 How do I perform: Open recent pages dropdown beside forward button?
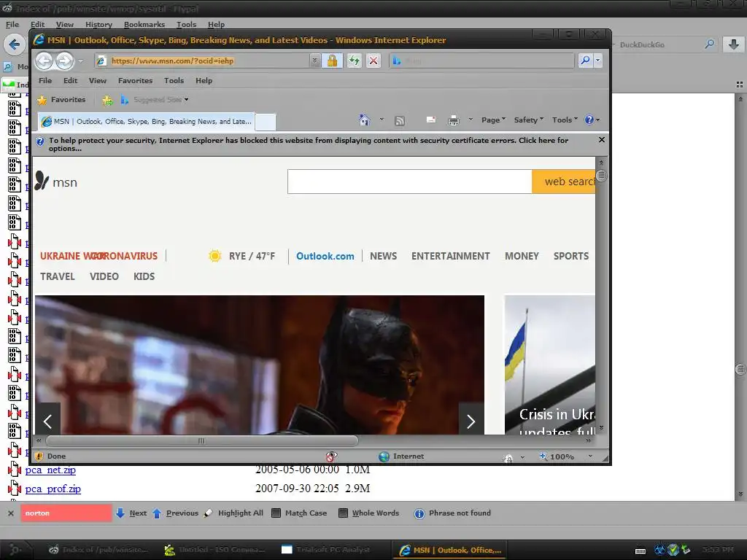(x=80, y=61)
